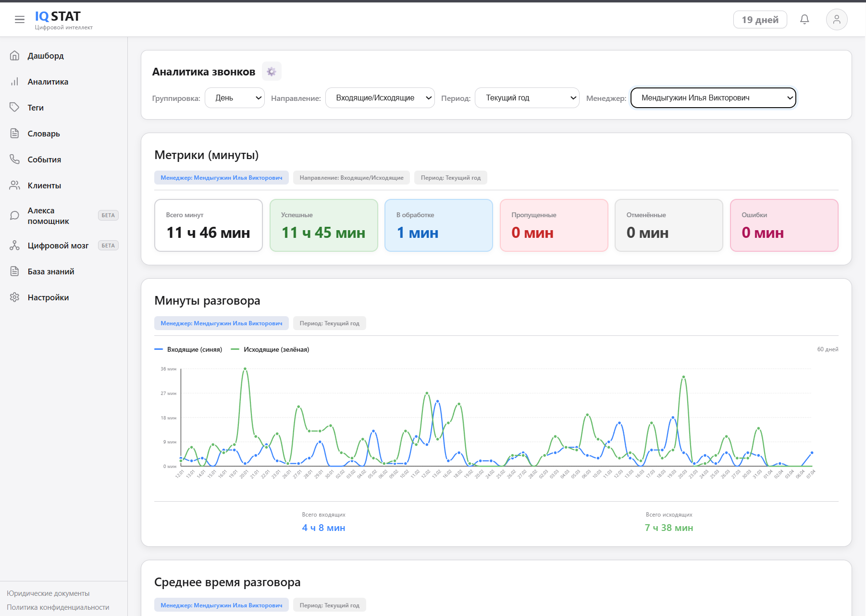Go to Аналитика in the sidebar
Image resolution: width=866 pixels, height=616 pixels.
[x=48, y=82]
